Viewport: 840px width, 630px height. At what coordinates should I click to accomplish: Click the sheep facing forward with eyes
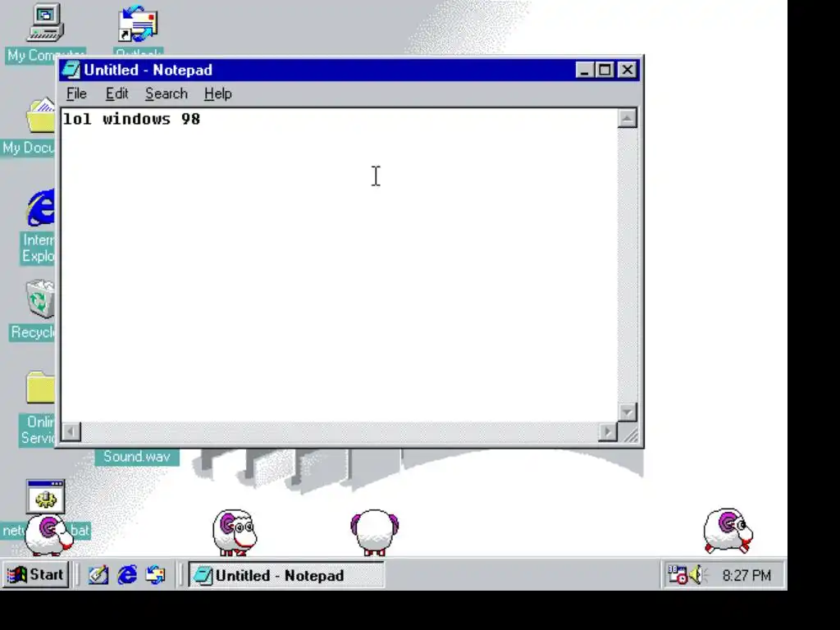pyautogui.click(x=235, y=532)
